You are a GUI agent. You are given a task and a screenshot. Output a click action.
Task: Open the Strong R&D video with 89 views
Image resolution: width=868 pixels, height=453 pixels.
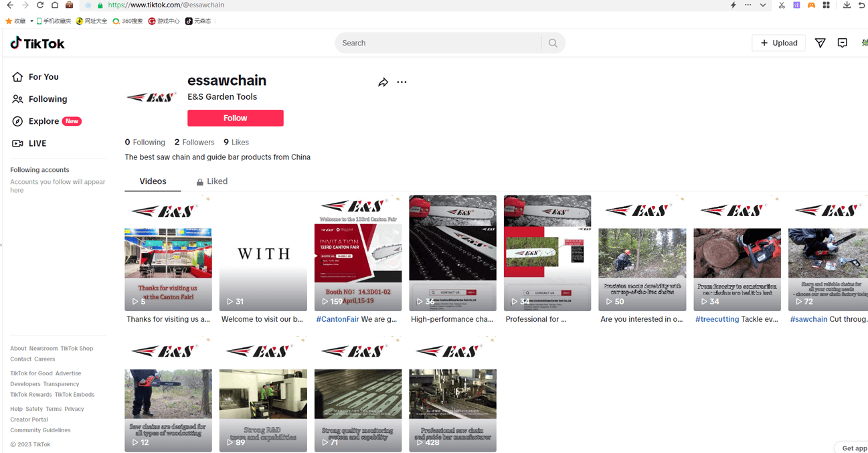[x=263, y=394]
